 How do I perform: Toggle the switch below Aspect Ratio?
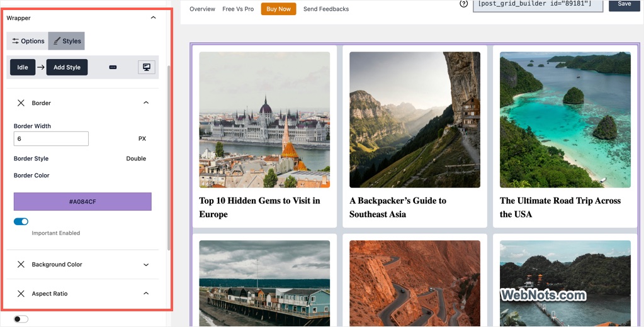[21, 319]
